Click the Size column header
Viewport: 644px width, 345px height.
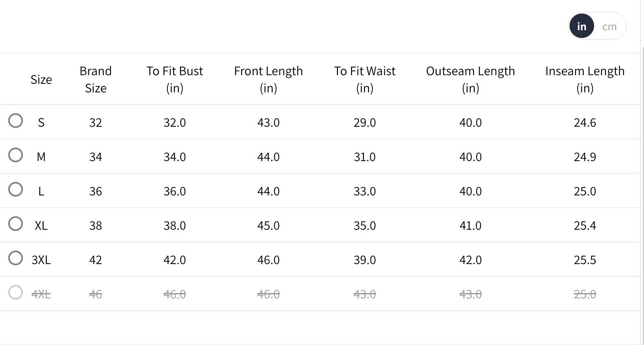(41, 80)
